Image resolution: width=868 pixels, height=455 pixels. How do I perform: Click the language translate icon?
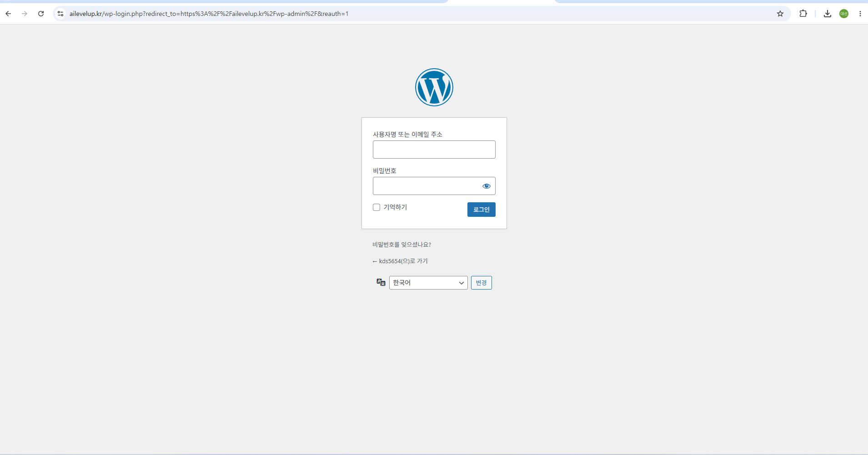click(381, 282)
